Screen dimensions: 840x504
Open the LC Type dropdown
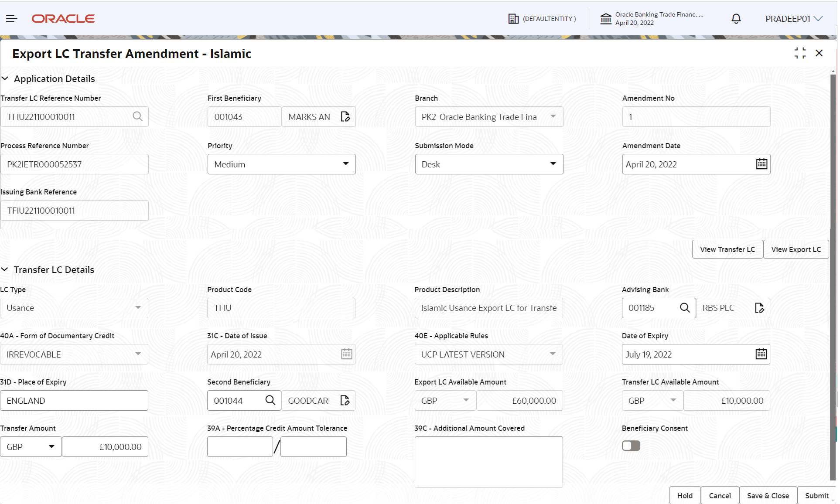138,308
